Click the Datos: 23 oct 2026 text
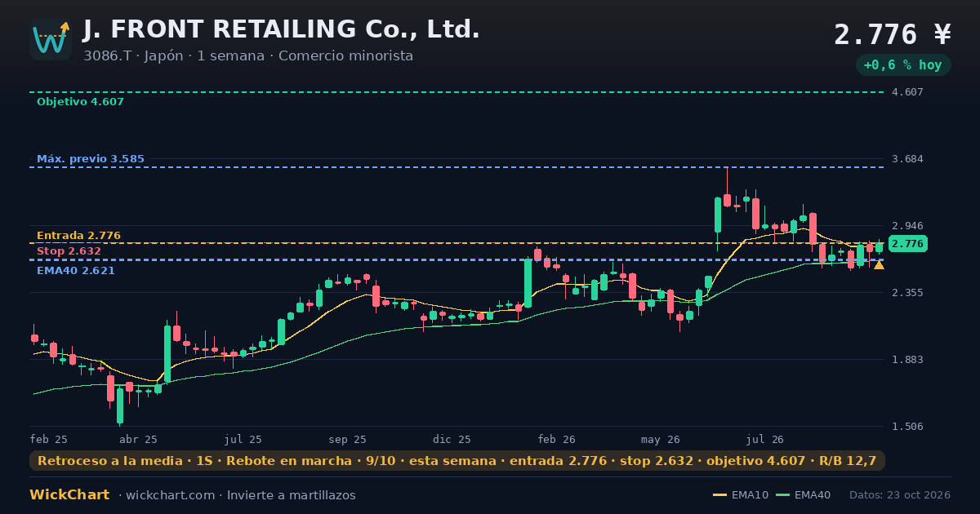Viewport: 980px width, 514px height. tap(900, 495)
